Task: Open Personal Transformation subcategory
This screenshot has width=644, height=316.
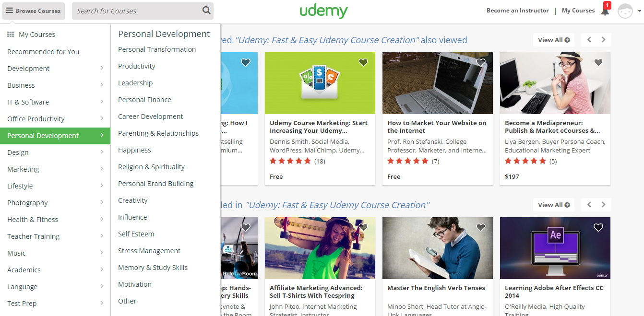Action: point(157,49)
